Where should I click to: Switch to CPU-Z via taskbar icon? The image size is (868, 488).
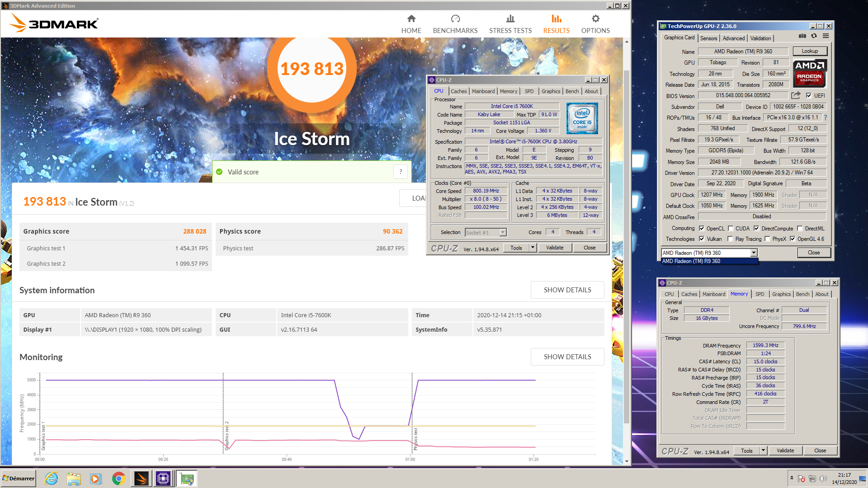(x=163, y=479)
